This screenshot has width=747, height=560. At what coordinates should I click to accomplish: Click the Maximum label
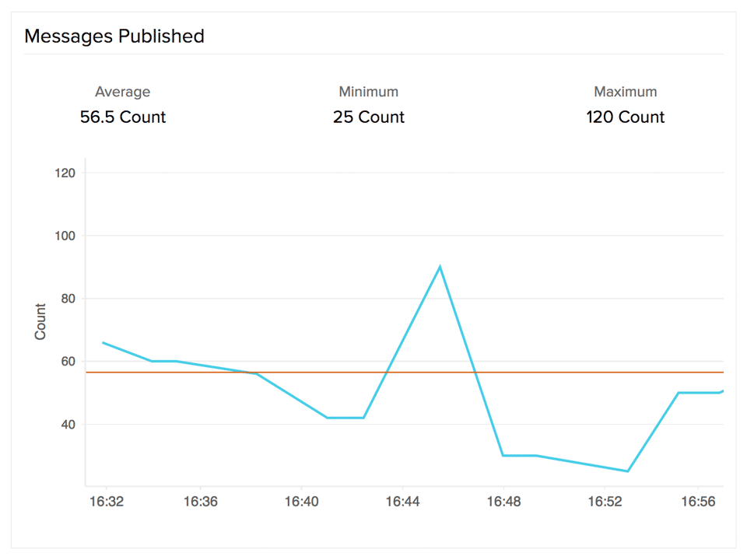coord(625,92)
